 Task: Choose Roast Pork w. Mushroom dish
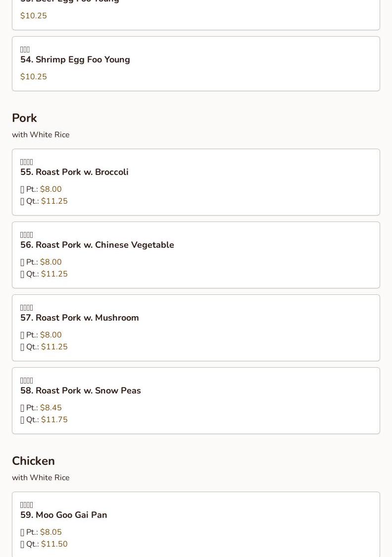click(x=79, y=318)
